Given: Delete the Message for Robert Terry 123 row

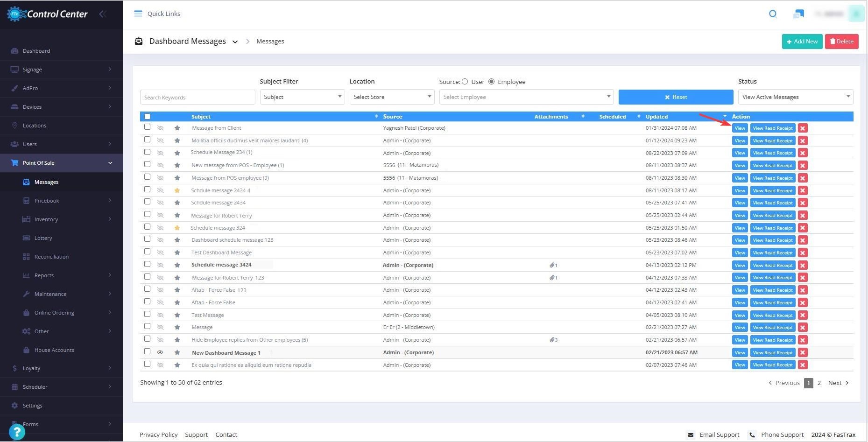Looking at the screenshot, I should click(803, 278).
